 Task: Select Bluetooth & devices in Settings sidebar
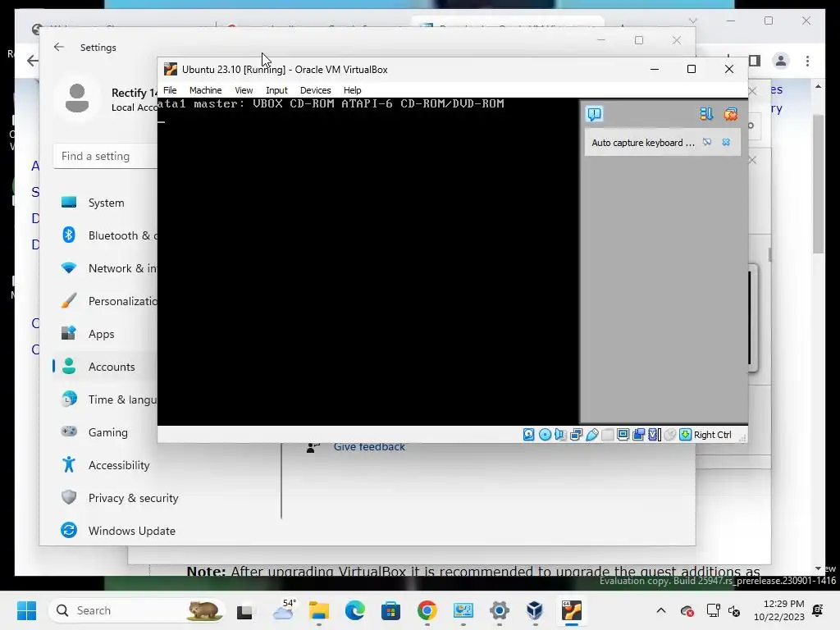tap(106, 235)
